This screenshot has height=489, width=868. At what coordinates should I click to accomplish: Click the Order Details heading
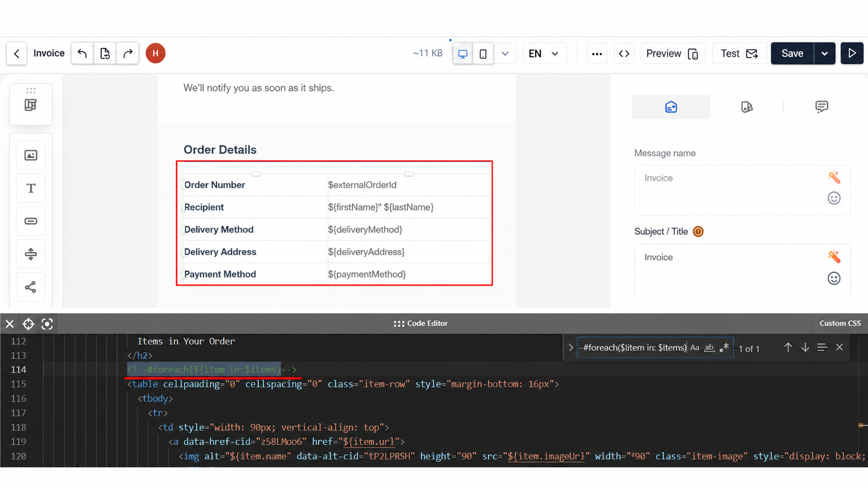pos(220,150)
